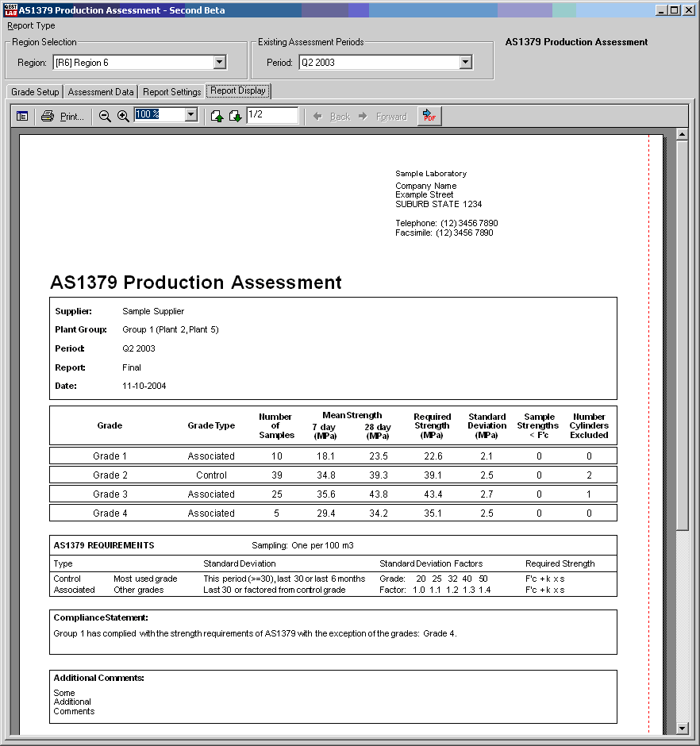Click the QESTLab application icon in title bar
This screenshot has height=746, width=700.
pos(10,10)
